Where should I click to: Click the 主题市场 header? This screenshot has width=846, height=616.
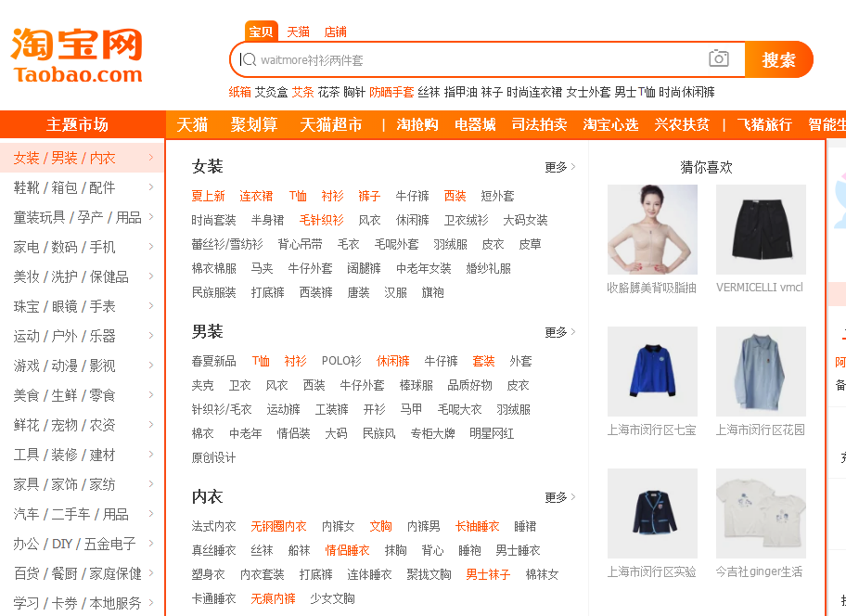[77, 124]
